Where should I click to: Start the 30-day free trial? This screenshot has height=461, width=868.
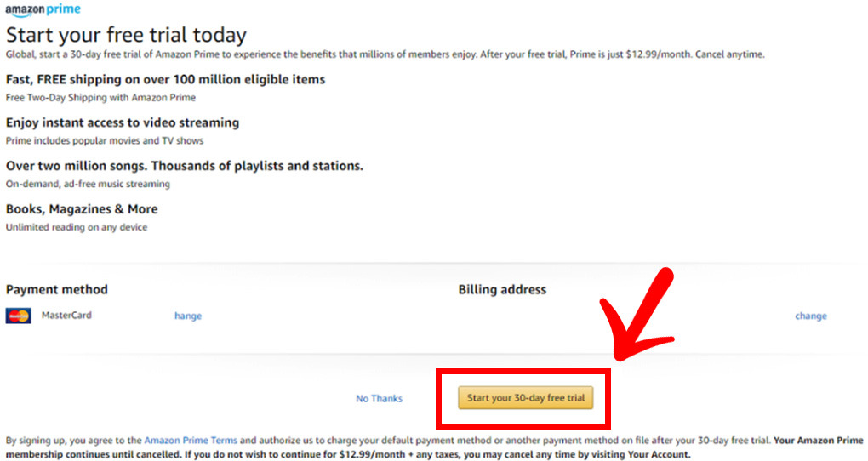(525, 398)
